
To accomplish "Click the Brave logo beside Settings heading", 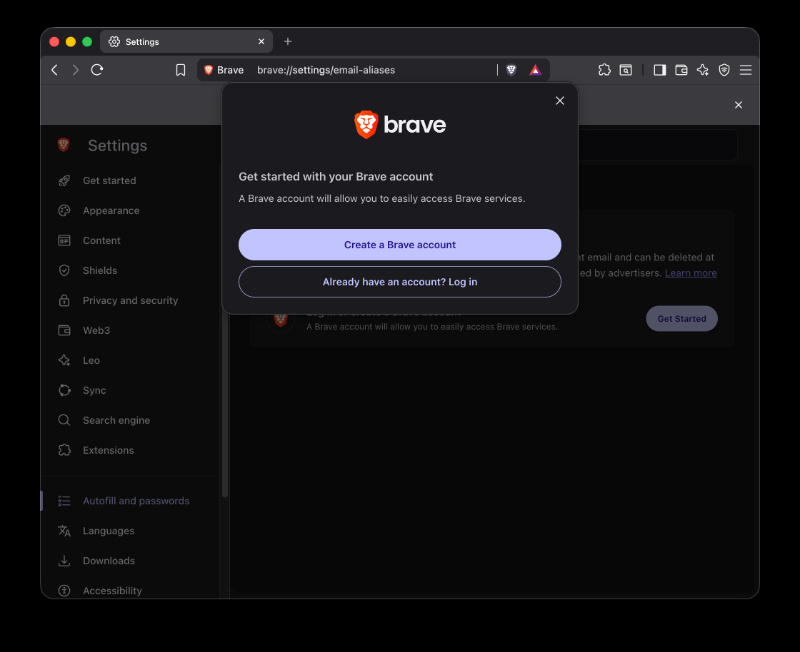I will coord(63,145).
